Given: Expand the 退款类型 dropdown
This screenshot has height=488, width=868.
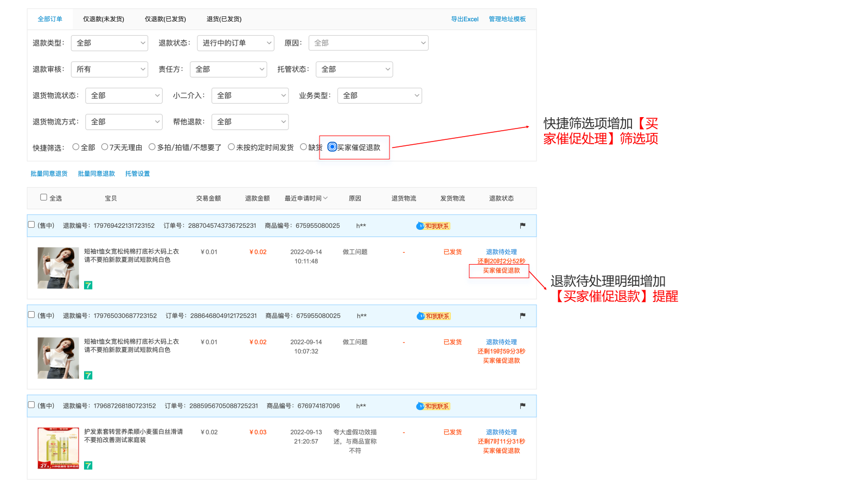Looking at the screenshot, I should click(x=110, y=43).
